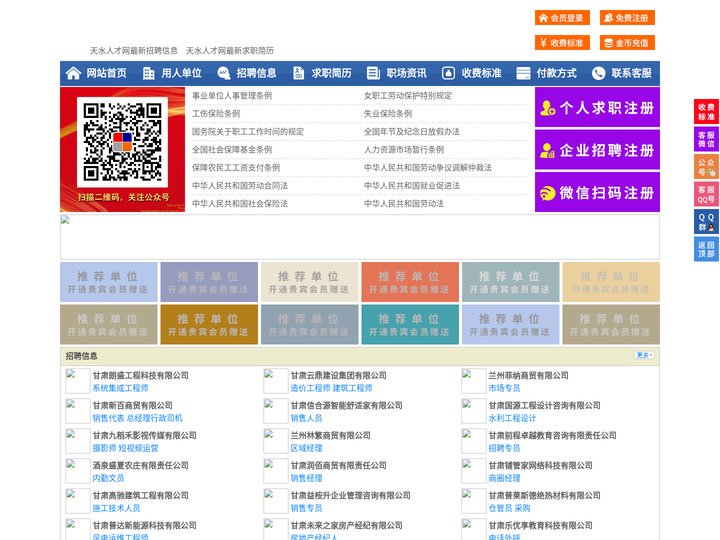Screen dimensions: 720x540
Task: Click the home icon beside 网站首页
Action: coord(73,73)
